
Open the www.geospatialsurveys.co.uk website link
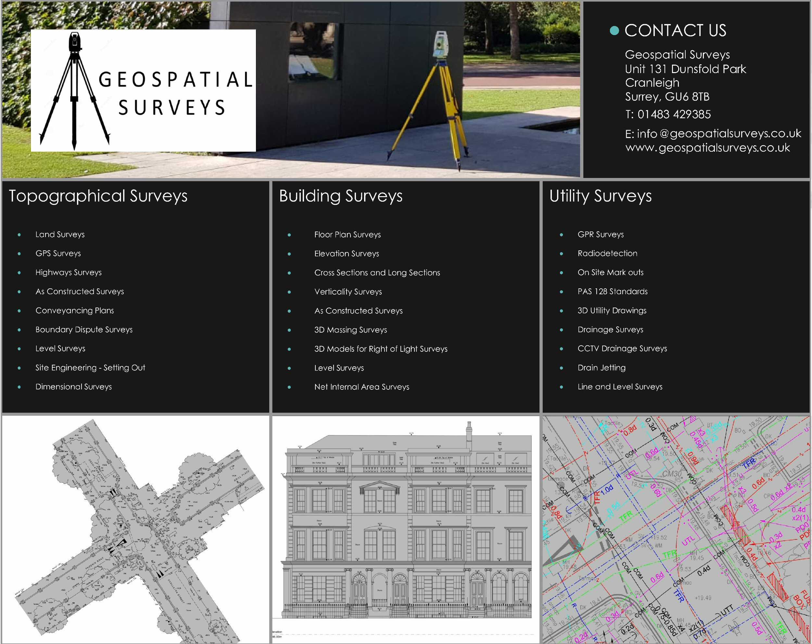pyautogui.click(x=707, y=147)
